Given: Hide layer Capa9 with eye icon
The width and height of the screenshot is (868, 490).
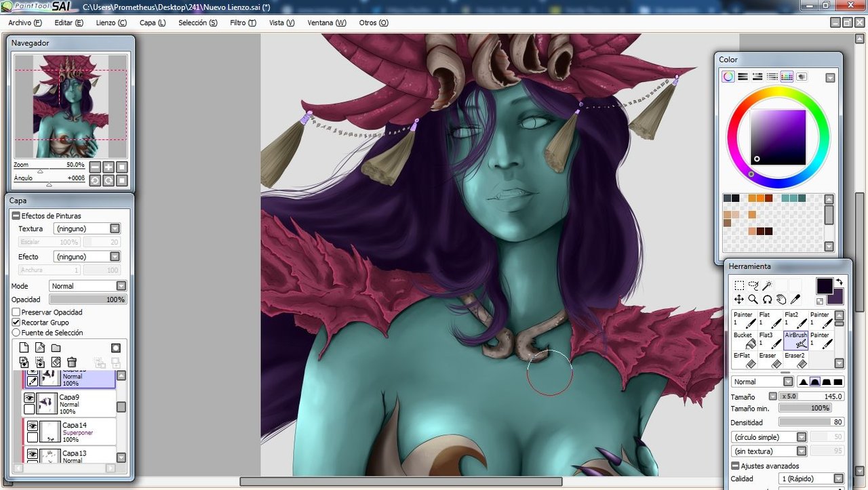Looking at the screenshot, I should tap(29, 398).
